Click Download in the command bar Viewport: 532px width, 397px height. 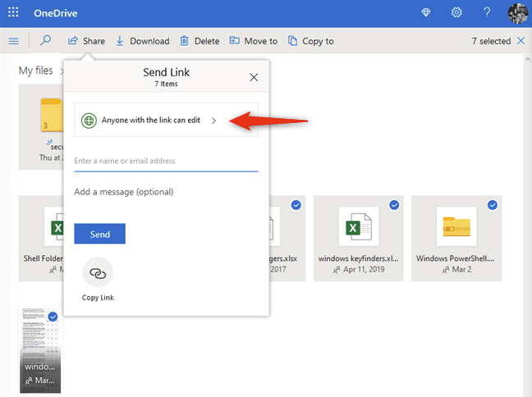tap(143, 41)
